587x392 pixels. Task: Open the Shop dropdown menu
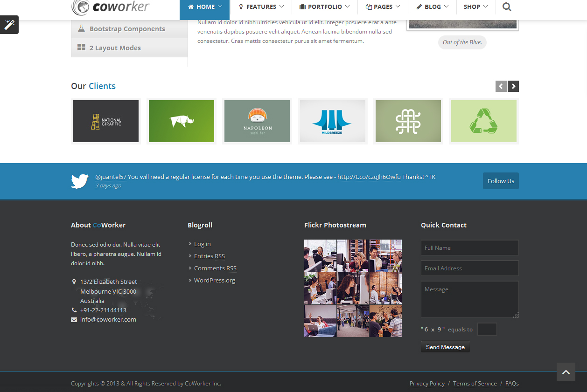[475, 7]
